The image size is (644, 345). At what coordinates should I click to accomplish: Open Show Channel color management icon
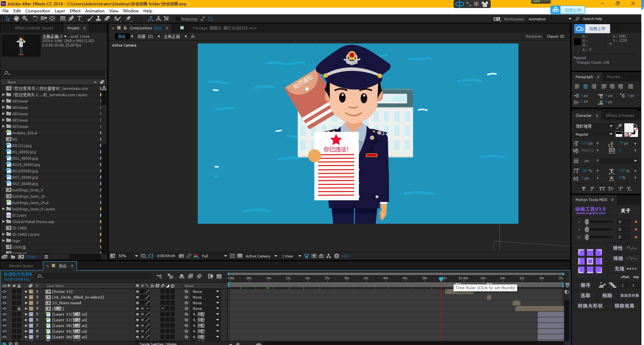click(x=196, y=256)
